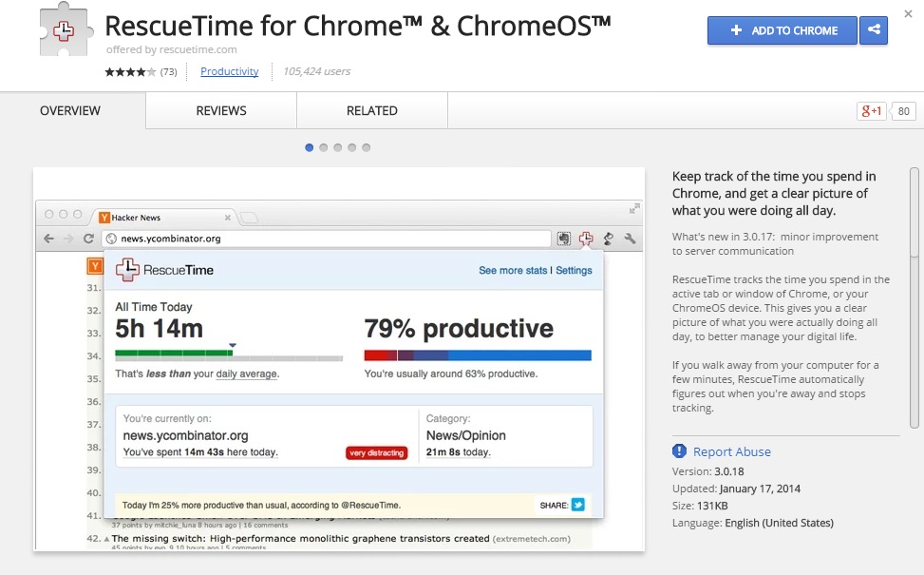Click the ADD TO CHROME button
Viewport: 924px width, 575px height.
tap(782, 30)
